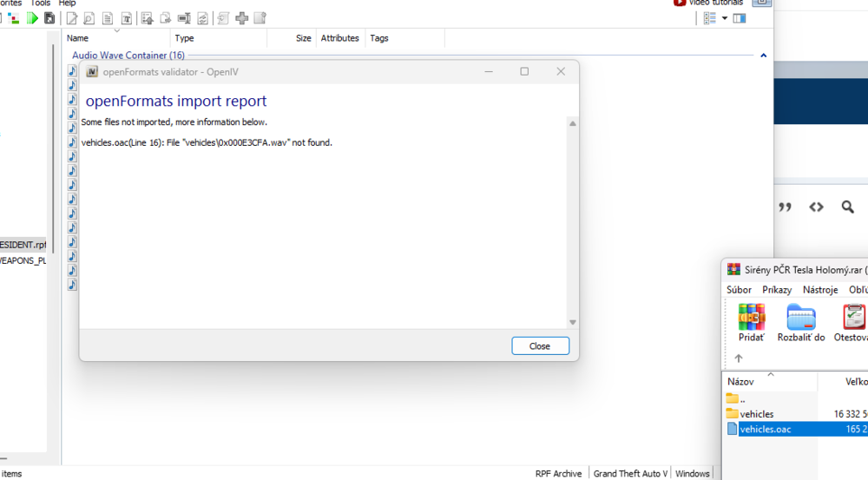Click the report scrollbar down arrow
This screenshot has height=480, width=868.
573,322
